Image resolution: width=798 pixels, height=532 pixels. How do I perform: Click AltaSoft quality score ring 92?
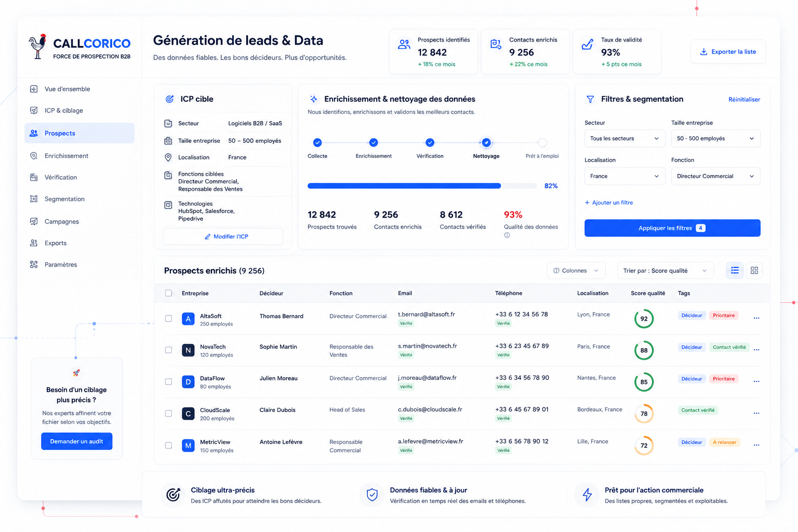[x=644, y=319]
